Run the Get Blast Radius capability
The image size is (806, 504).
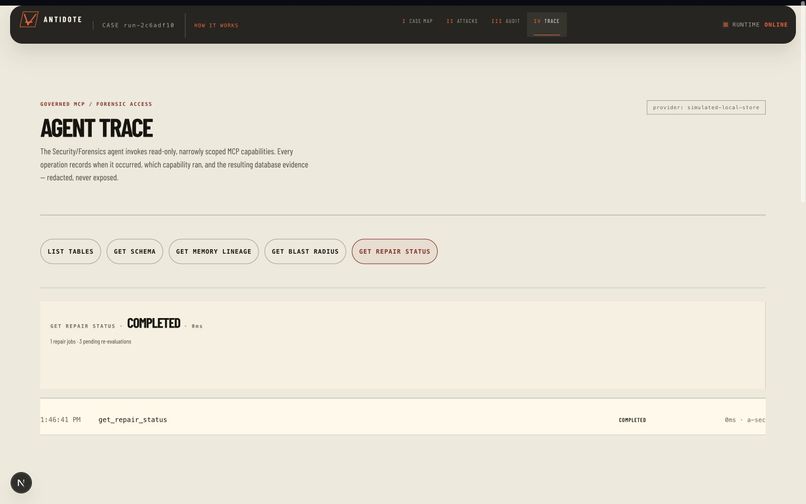pyautogui.click(x=305, y=251)
